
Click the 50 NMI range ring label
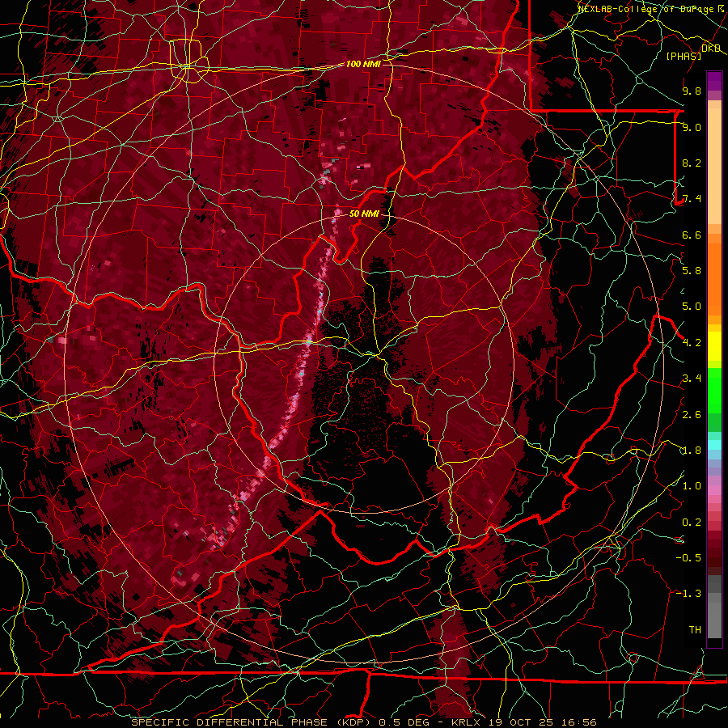364,214
